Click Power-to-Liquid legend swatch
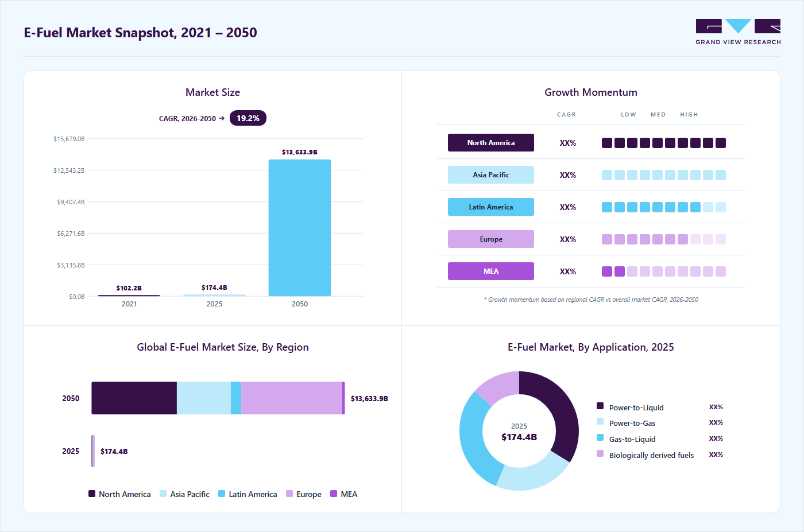 (600, 406)
